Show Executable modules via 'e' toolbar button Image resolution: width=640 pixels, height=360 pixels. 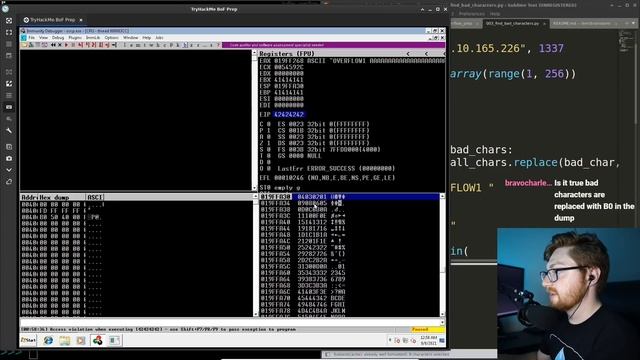coord(131,45)
